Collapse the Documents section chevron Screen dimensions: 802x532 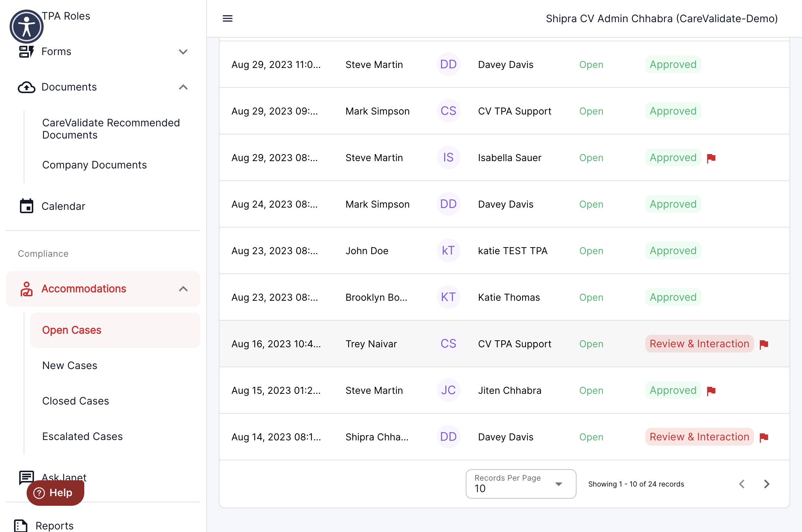point(183,87)
